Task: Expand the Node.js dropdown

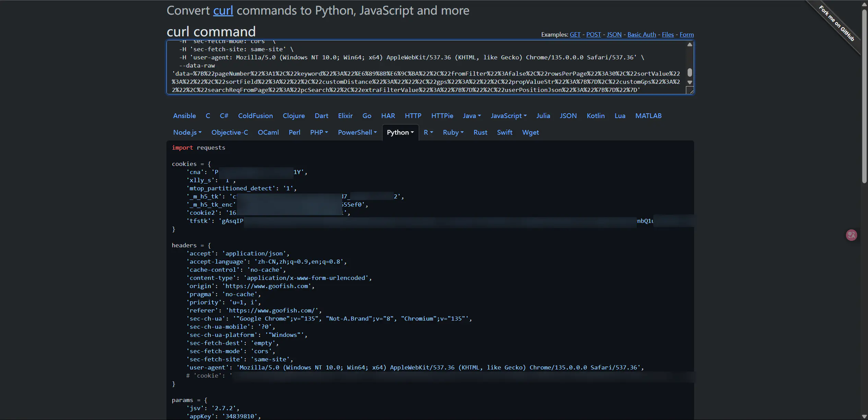Action: click(x=187, y=132)
